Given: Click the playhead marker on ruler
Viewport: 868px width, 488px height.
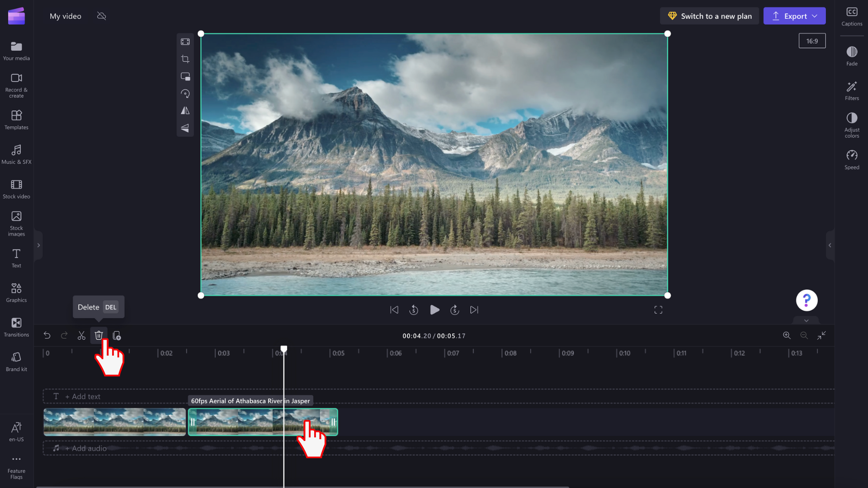Looking at the screenshot, I should [x=283, y=349].
